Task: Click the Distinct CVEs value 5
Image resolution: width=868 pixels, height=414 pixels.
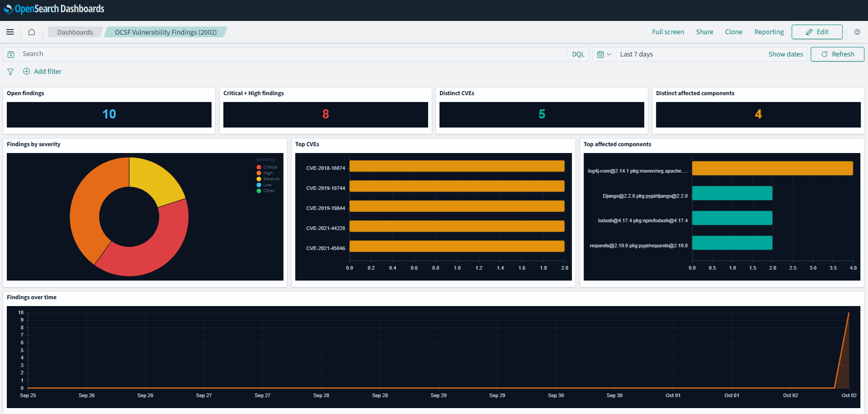Action: click(542, 114)
